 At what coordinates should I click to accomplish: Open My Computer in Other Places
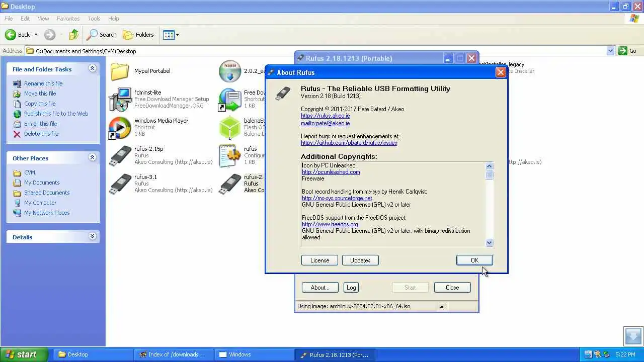[40, 203]
